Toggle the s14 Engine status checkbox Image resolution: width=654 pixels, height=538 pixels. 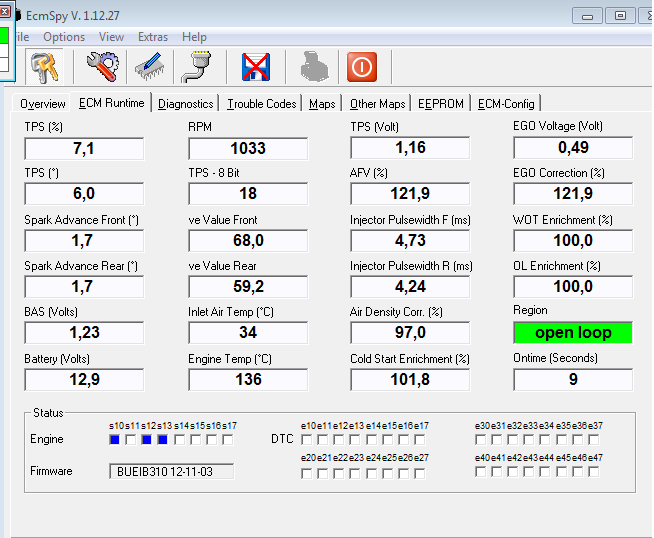pyautogui.click(x=179, y=440)
